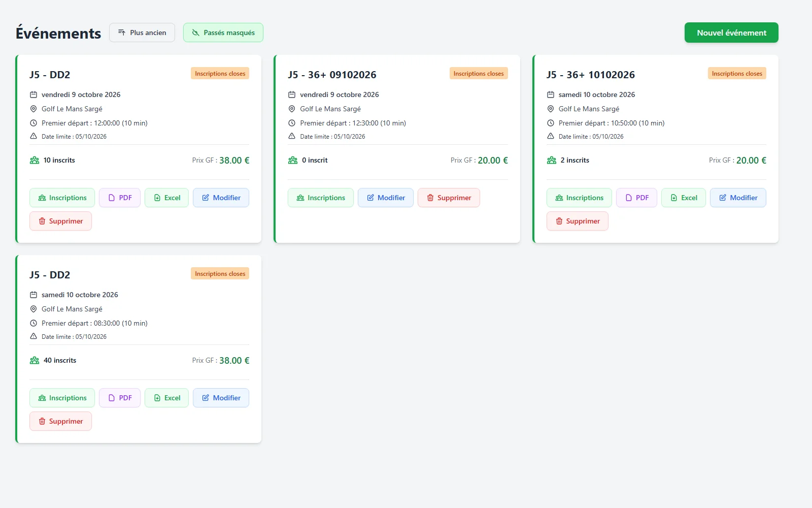Select the title J5 - 36+ 09102026
The image size is (812, 508).
point(332,75)
